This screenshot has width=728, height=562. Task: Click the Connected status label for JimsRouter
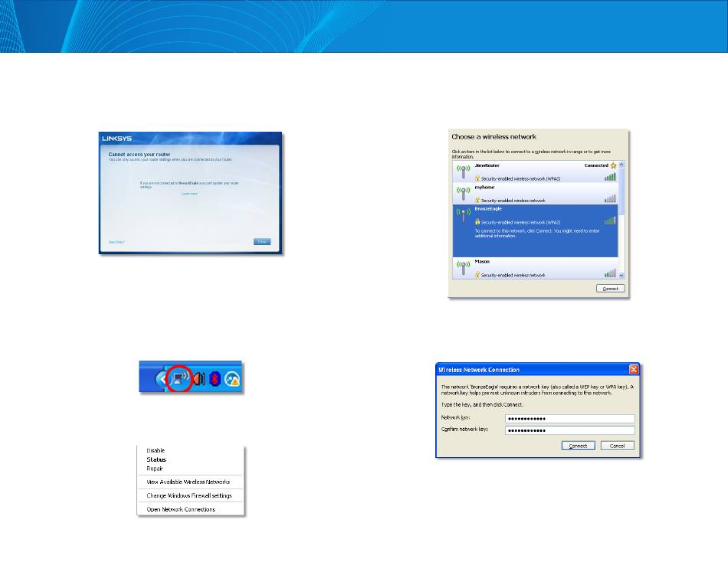[x=596, y=165]
